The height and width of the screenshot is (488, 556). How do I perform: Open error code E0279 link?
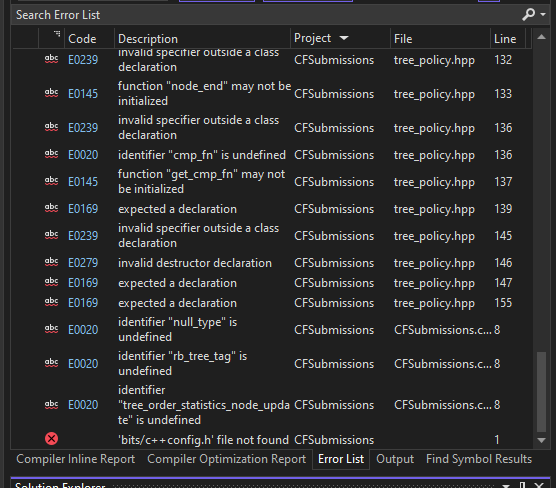click(83, 263)
